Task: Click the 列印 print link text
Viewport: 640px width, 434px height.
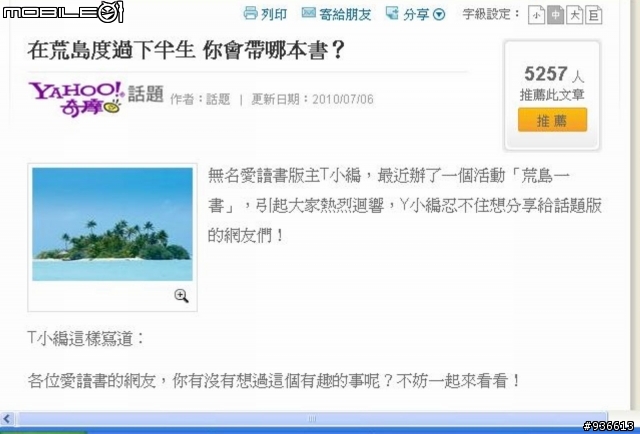Action: point(274,15)
